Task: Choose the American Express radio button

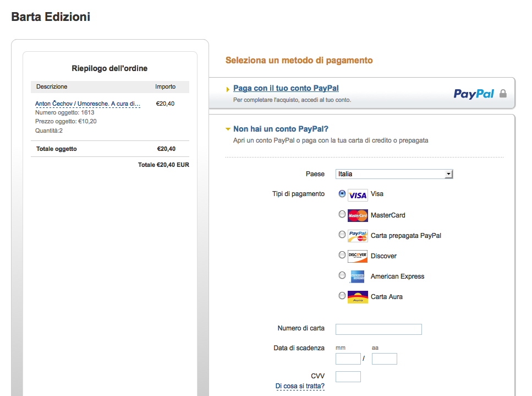Action: coord(342,275)
